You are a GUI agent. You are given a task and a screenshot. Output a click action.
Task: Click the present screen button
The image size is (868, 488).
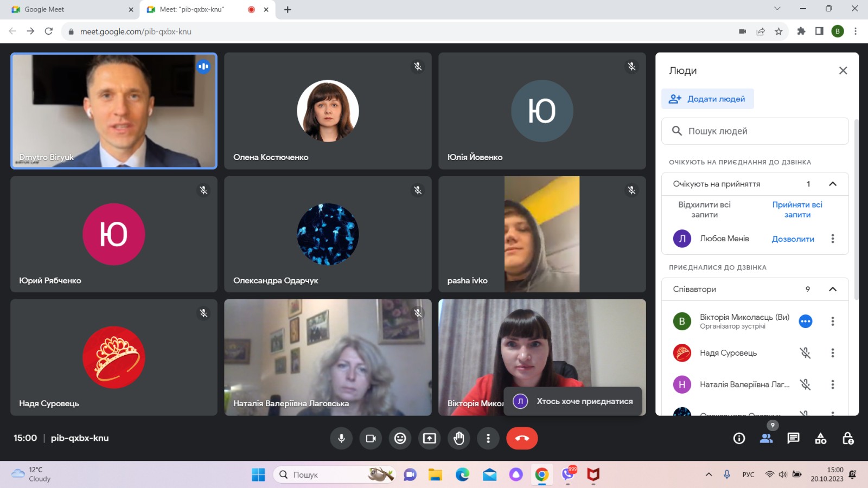(429, 438)
